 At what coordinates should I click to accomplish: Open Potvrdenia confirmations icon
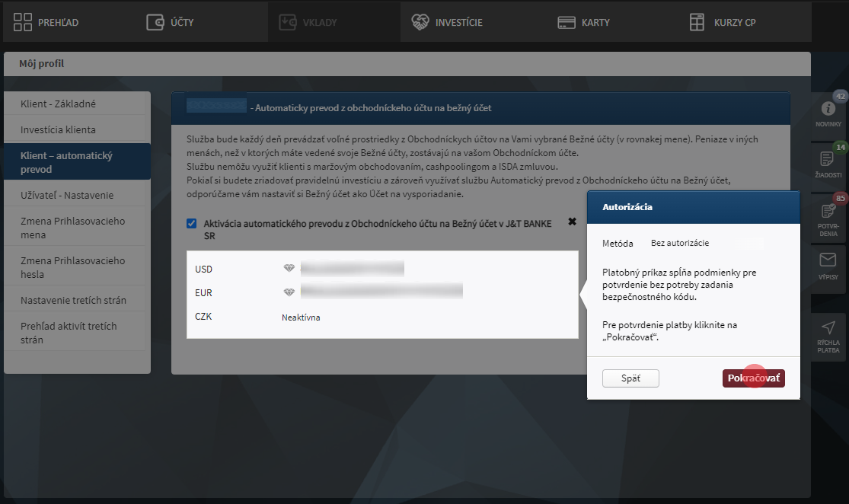(828, 211)
